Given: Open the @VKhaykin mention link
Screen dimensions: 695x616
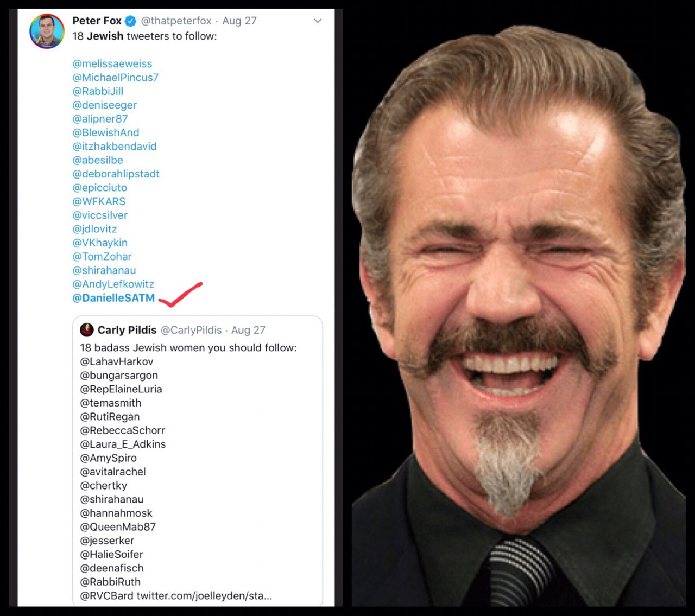Looking at the screenshot, I should (x=100, y=243).
